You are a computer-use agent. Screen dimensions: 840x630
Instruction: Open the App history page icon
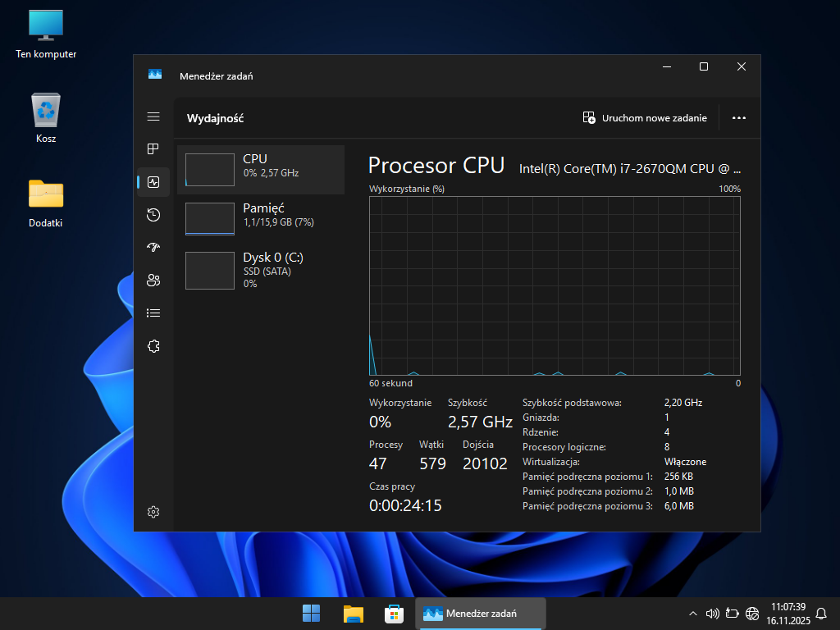(153, 215)
